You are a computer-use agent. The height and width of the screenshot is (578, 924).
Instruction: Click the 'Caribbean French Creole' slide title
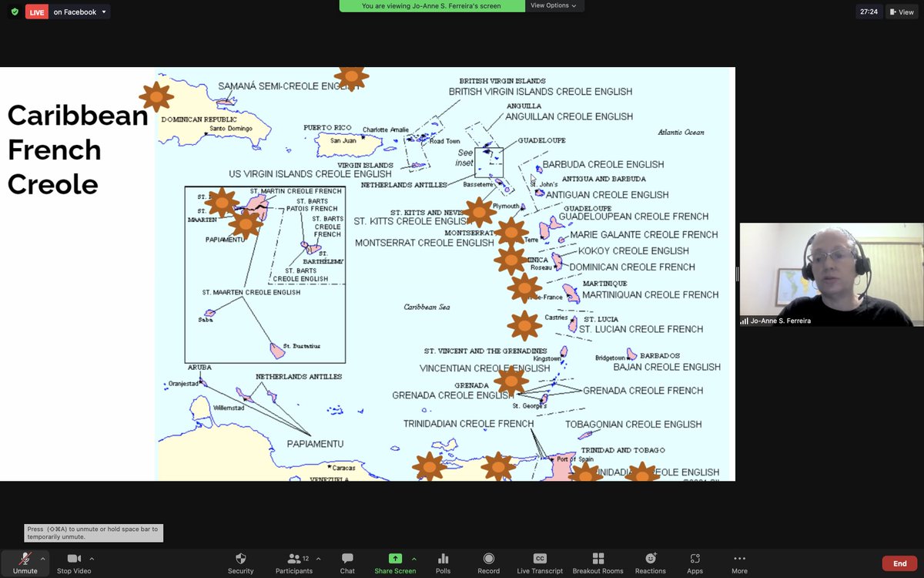point(77,150)
